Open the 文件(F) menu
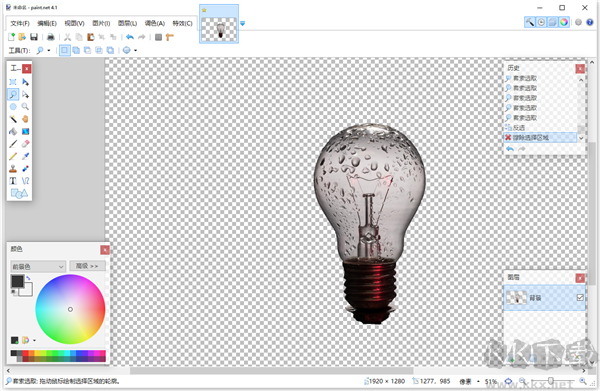600x391 pixels. click(20, 23)
